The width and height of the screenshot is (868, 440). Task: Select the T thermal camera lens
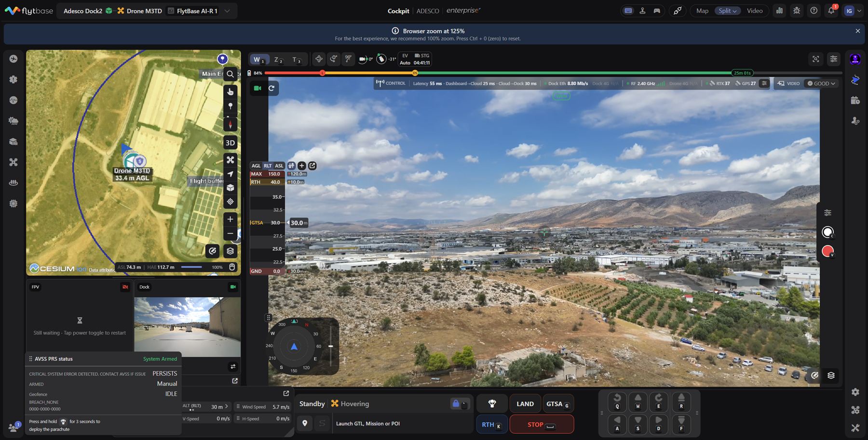297,59
